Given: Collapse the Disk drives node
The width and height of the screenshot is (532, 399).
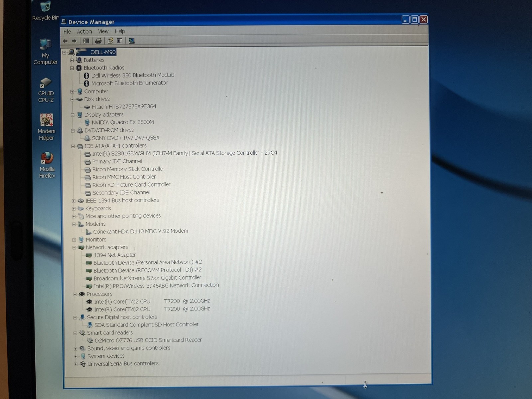Looking at the screenshot, I should (72, 99).
